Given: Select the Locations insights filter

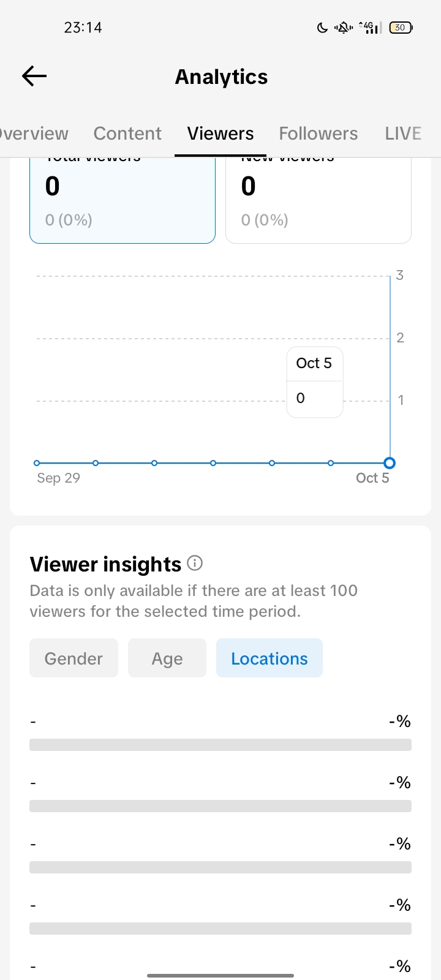Looking at the screenshot, I should pos(269,658).
